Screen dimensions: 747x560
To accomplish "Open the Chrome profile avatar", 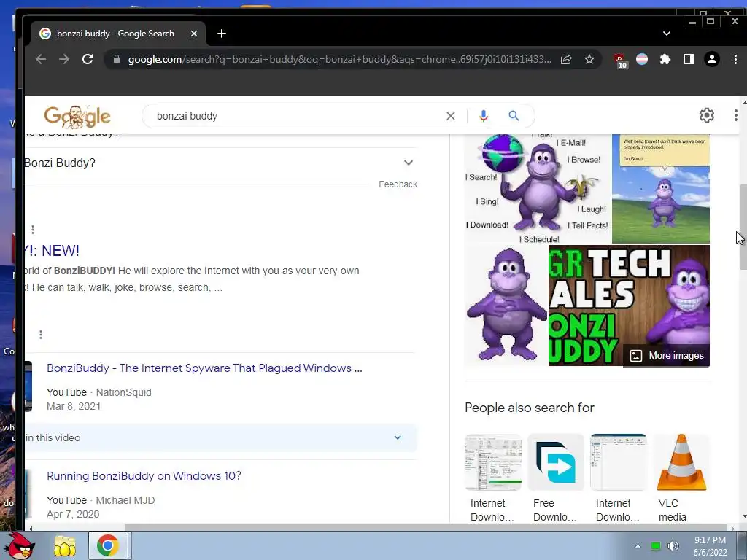I will pyautogui.click(x=712, y=59).
